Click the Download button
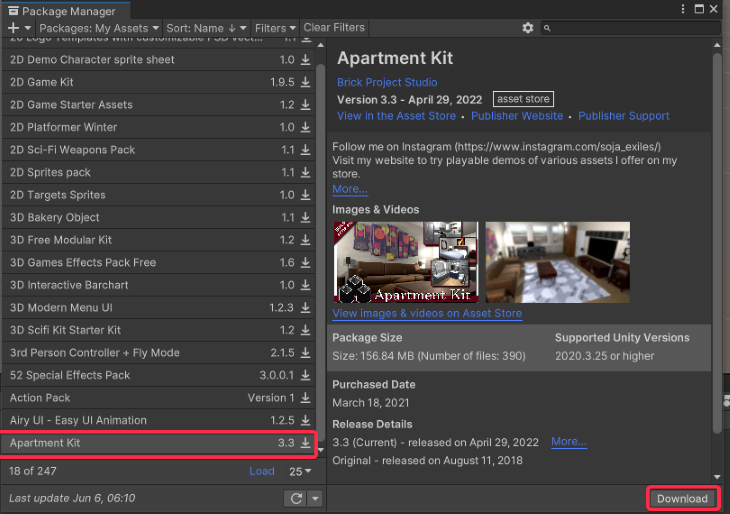The width and height of the screenshot is (730, 514). 682,499
